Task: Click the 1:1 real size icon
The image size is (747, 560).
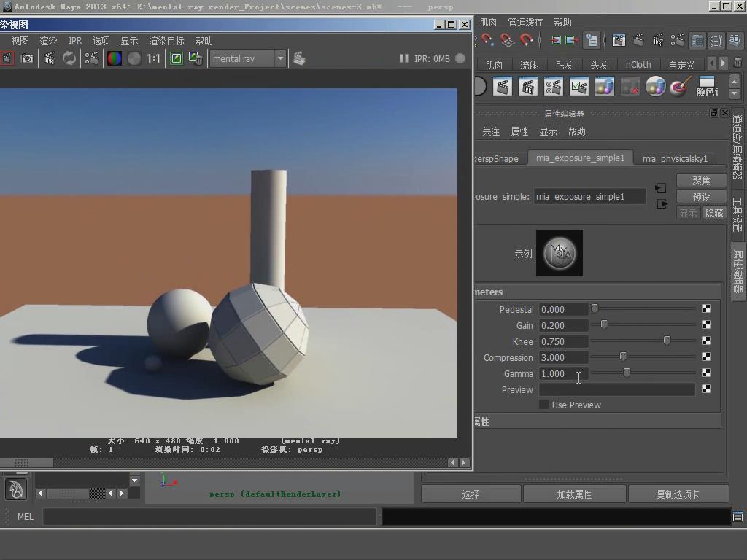Action: point(153,58)
